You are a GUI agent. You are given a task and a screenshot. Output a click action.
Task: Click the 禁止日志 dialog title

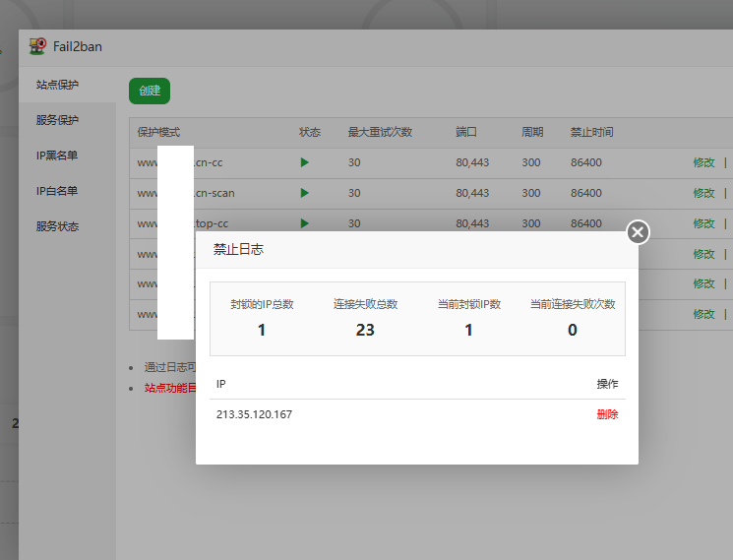[x=238, y=249]
